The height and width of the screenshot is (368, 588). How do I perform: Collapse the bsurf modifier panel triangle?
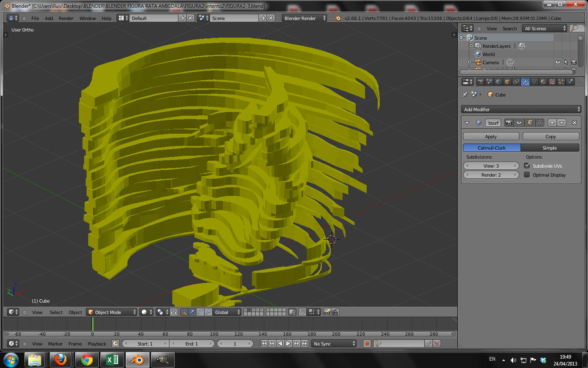tap(467, 123)
